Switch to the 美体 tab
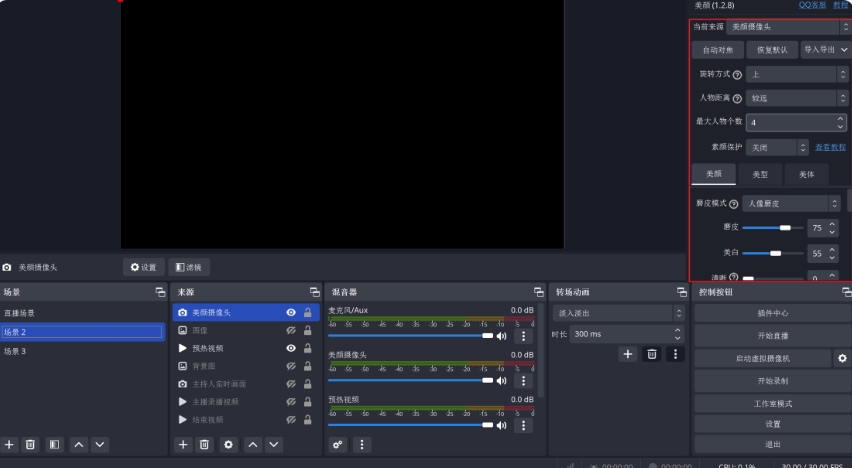Screen dimensions: 852x468 pyautogui.click(x=806, y=174)
